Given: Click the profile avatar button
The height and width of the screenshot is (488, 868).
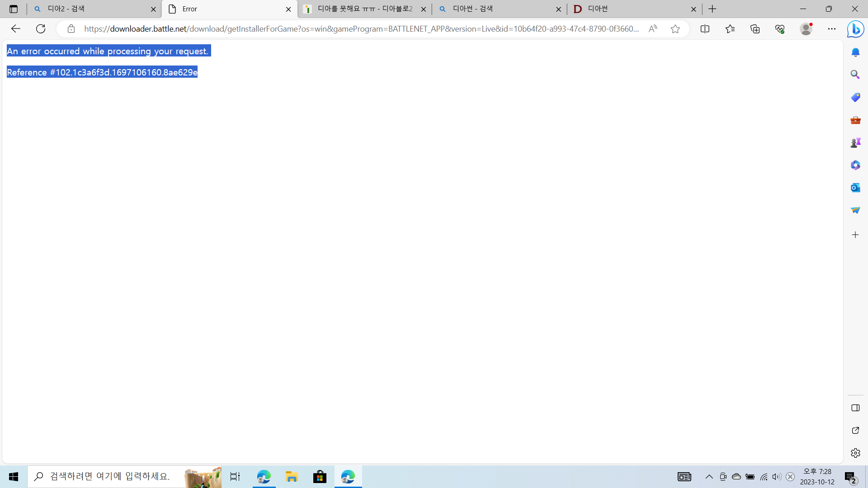Looking at the screenshot, I should tap(806, 29).
